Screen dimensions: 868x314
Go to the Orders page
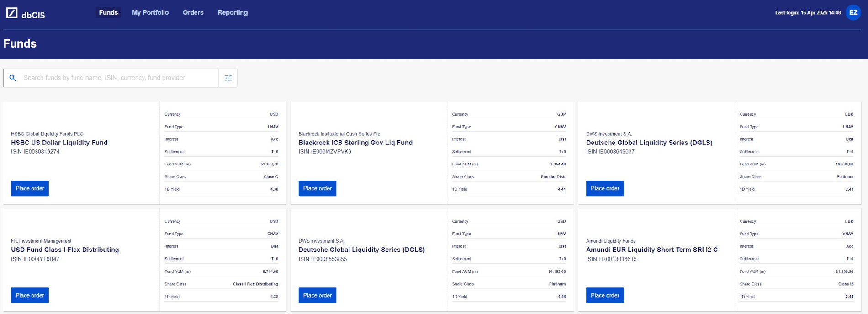point(193,13)
